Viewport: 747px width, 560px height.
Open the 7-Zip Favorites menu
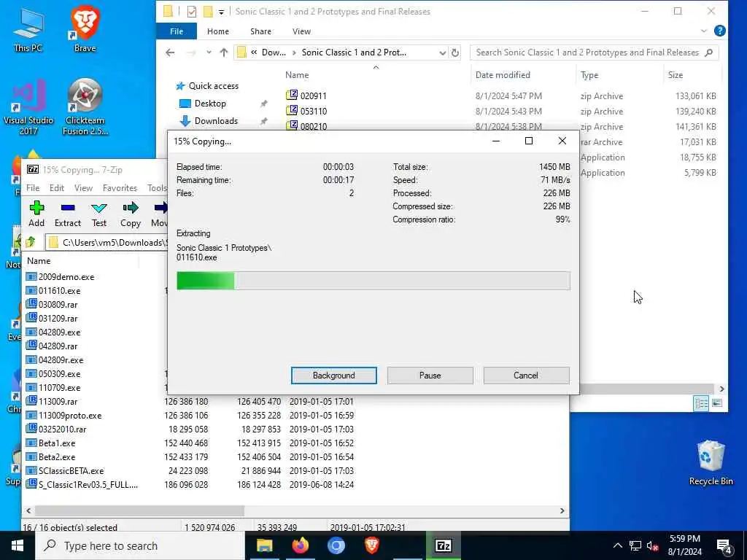click(x=120, y=187)
